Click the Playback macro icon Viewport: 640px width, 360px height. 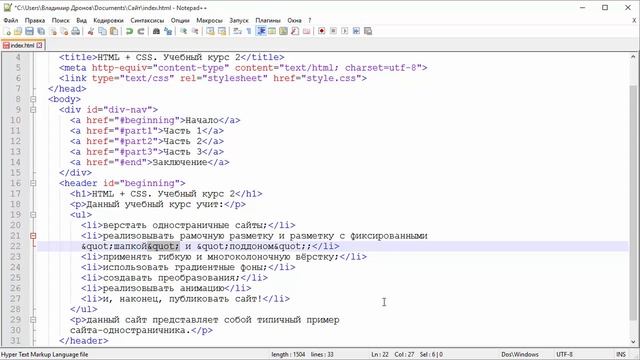pyautogui.click(x=344, y=31)
